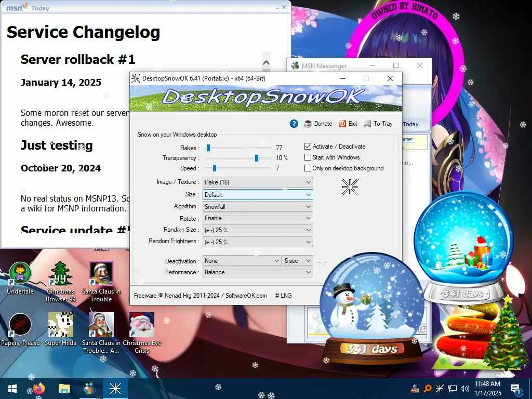This screenshot has height=399, width=532.
Task: Open the Random Brightness dropdown
Action: 258,242
